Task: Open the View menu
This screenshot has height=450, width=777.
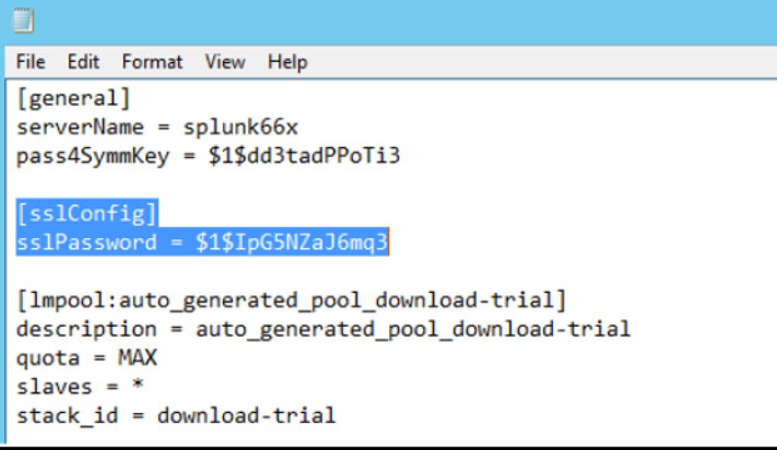Action: point(225,62)
